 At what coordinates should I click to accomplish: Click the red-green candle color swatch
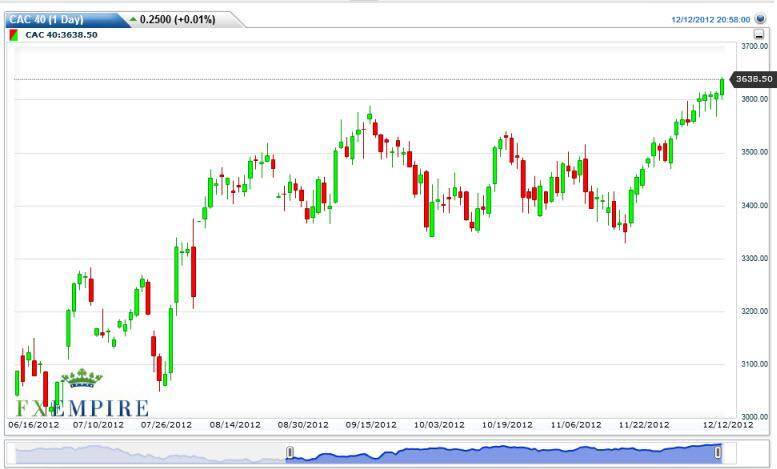(x=13, y=35)
